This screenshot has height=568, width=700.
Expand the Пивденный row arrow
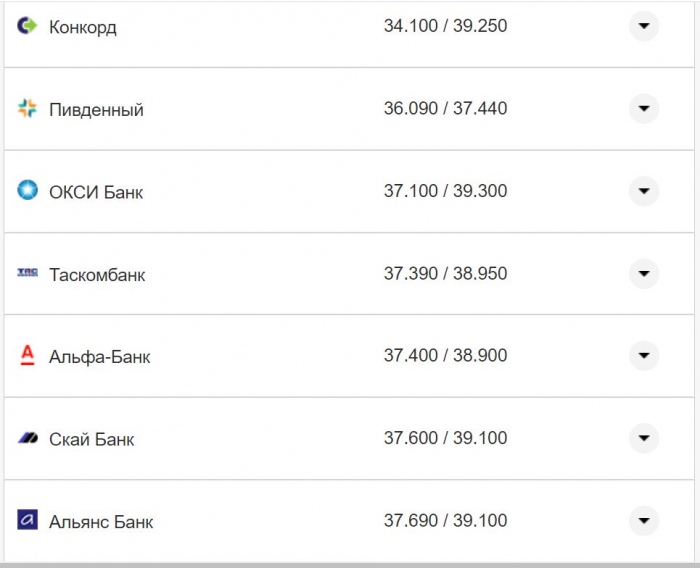click(644, 108)
